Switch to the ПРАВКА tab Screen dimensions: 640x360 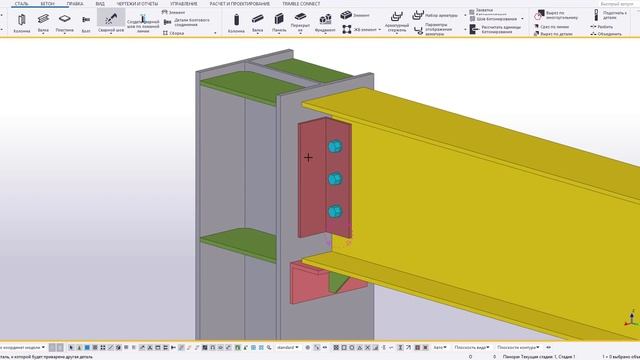[x=75, y=4]
